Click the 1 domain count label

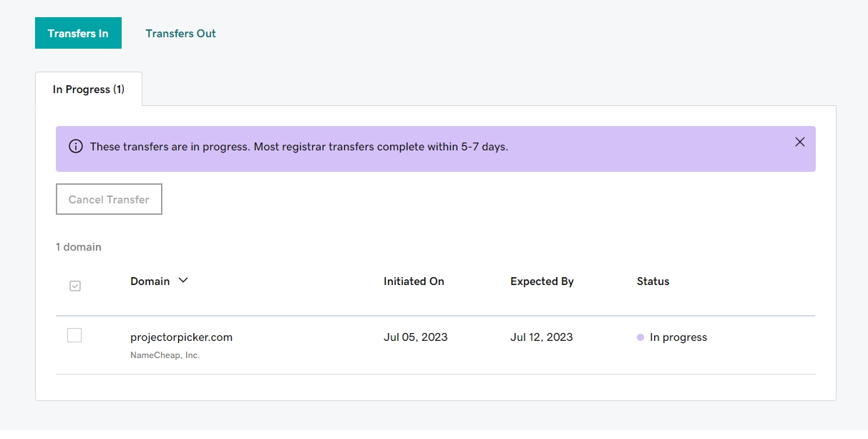79,247
